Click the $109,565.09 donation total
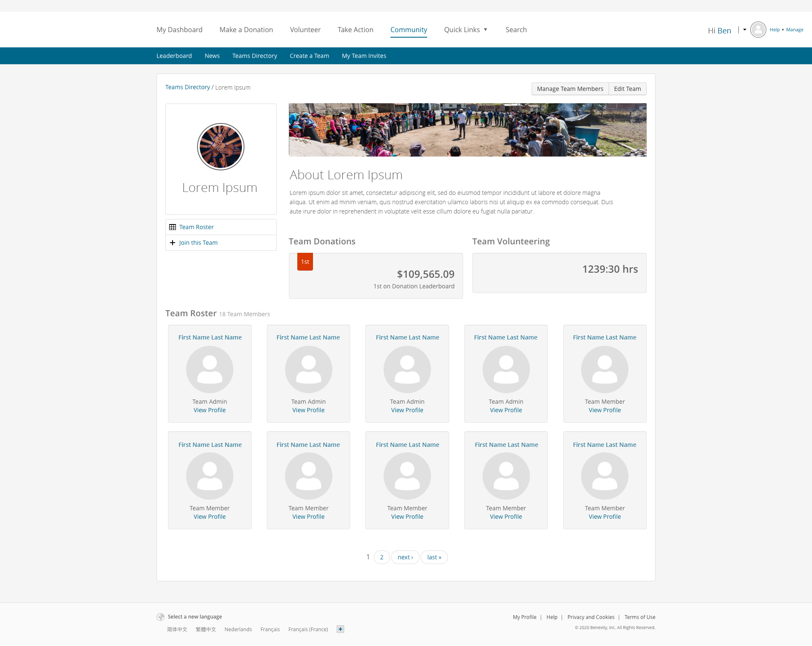Viewport: 812px width, 646px height. [x=425, y=274]
